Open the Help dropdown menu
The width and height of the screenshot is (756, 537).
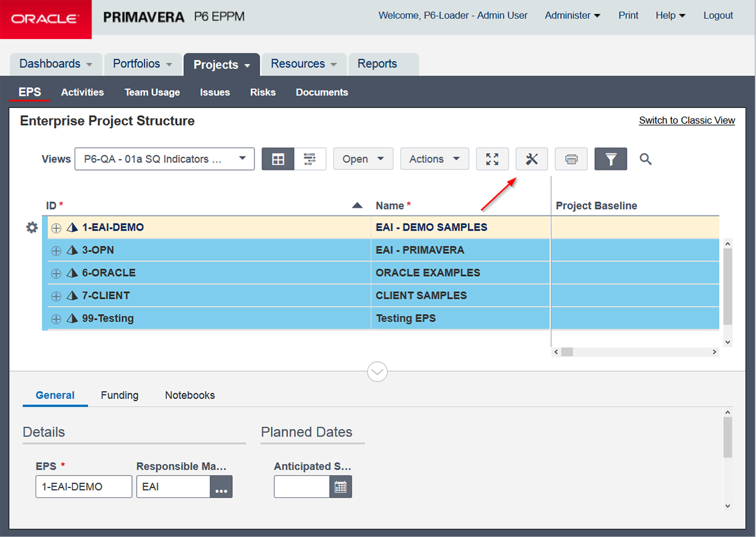(671, 16)
